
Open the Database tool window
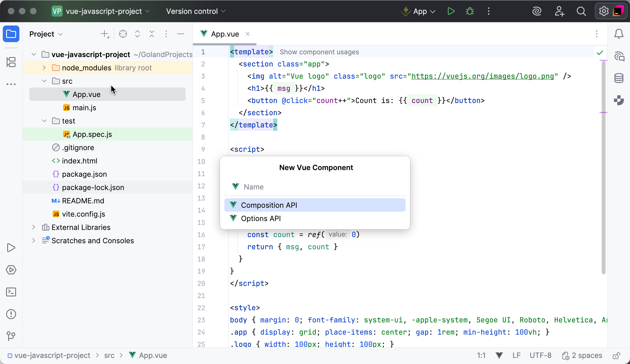[619, 78]
